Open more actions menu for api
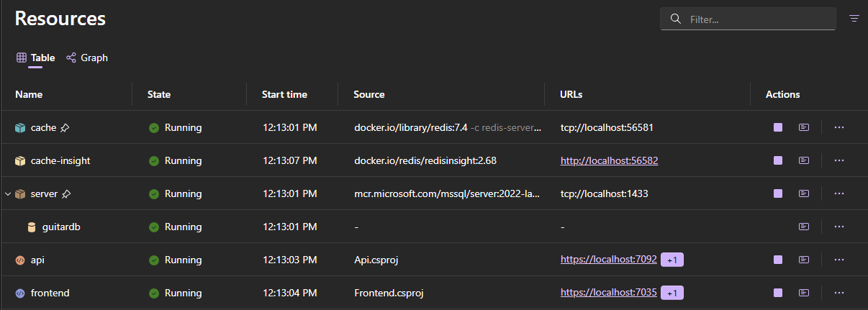 coord(838,260)
